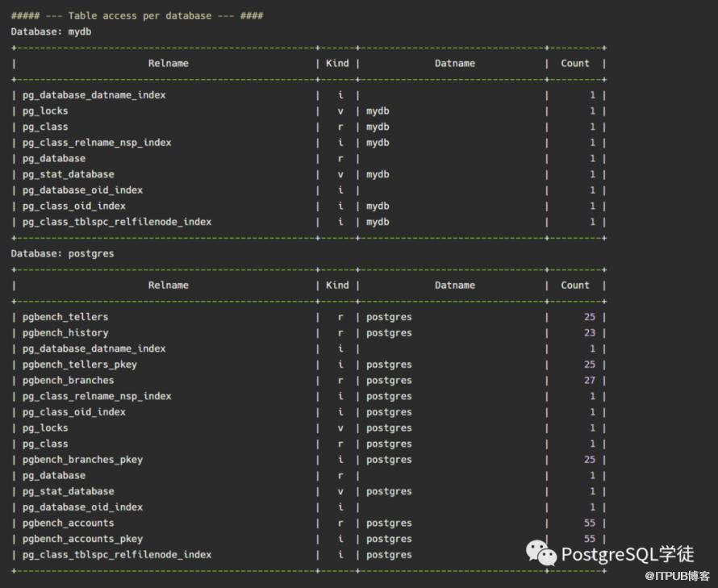Click the count value 27 for pgbench_branches
The height and width of the screenshot is (588, 718).
coord(589,380)
